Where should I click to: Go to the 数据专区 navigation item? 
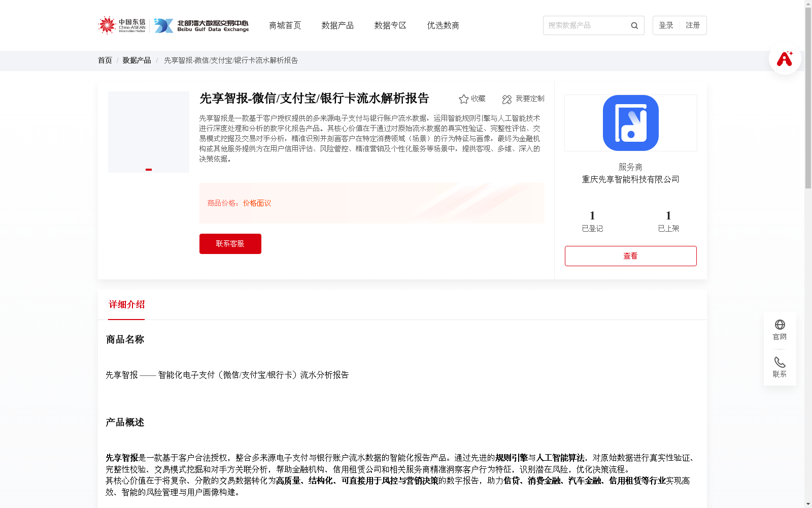point(390,25)
